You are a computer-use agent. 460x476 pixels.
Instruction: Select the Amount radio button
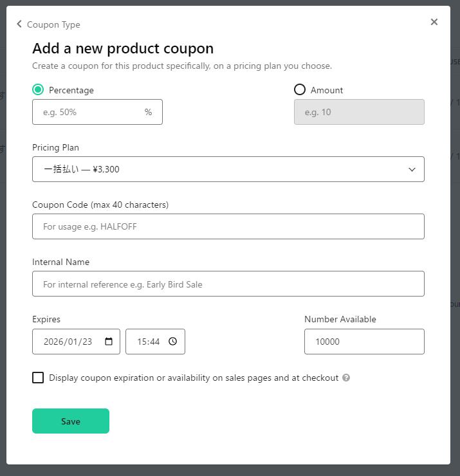coord(300,89)
